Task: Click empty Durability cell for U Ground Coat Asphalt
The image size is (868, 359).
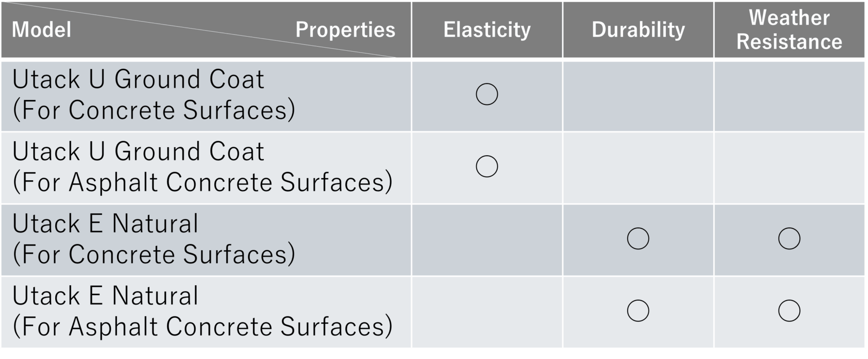Action: coord(638,168)
